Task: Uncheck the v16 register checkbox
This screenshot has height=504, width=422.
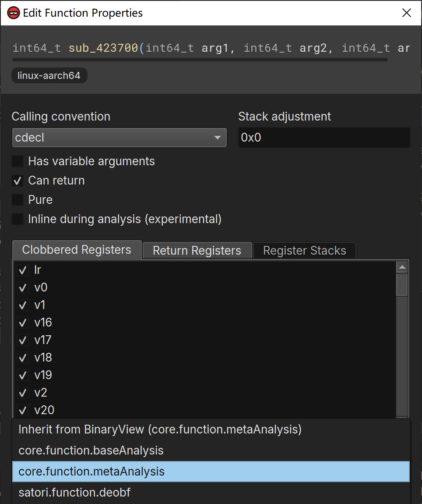Action: tap(22, 323)
